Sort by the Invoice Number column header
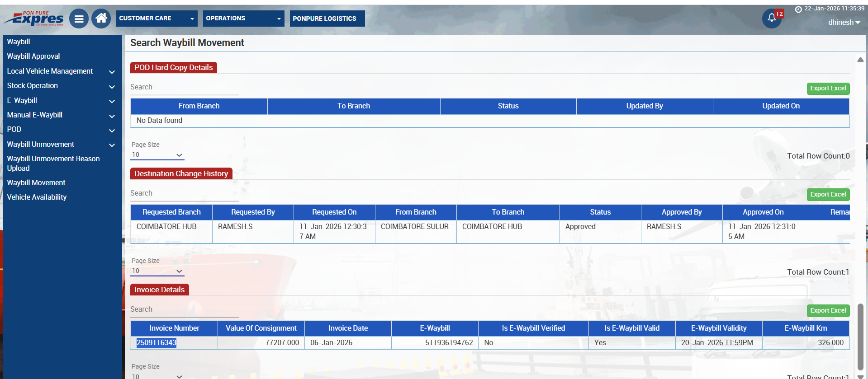The image size is (868, 379). click(174, 328)
